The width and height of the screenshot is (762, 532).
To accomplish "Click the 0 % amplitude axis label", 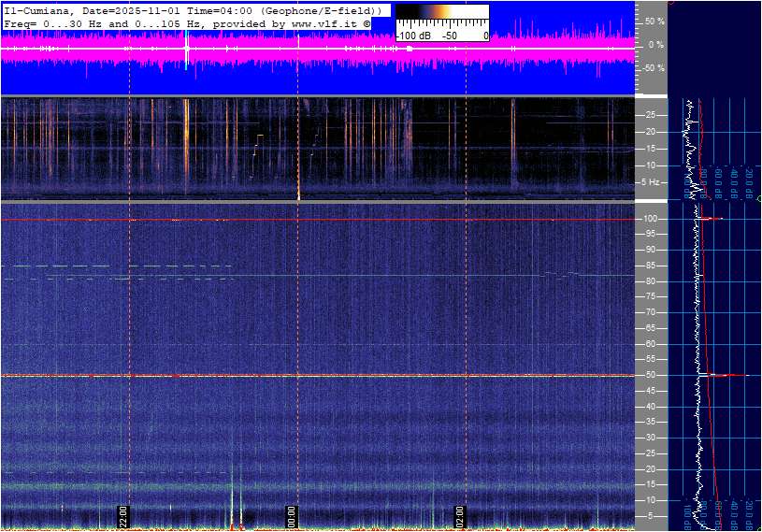I will 656,45.
